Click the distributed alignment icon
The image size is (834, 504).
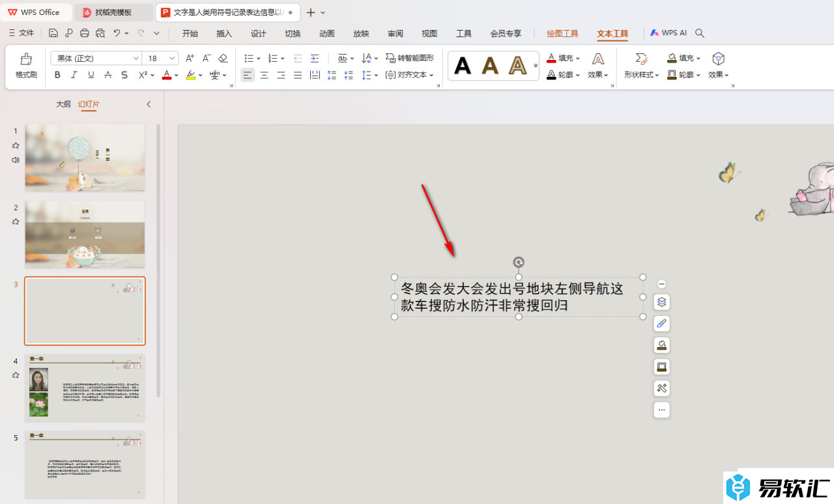click(x=315, y=76)
